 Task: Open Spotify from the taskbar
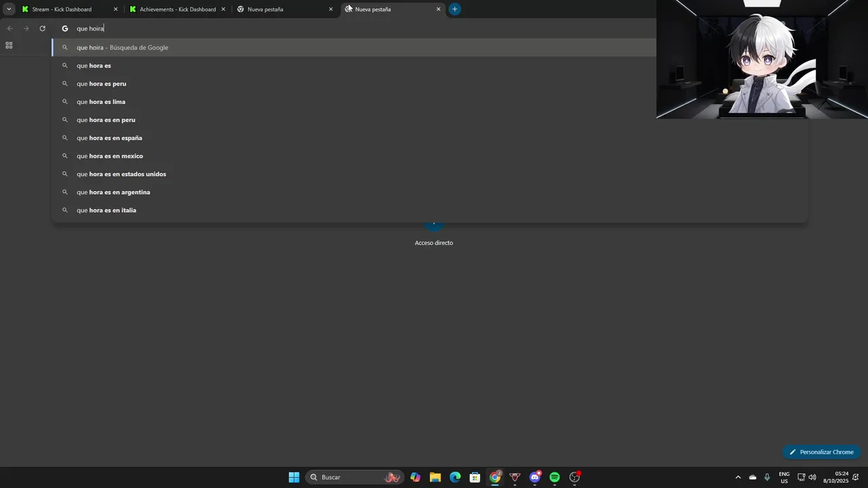(x=555, y=477)
